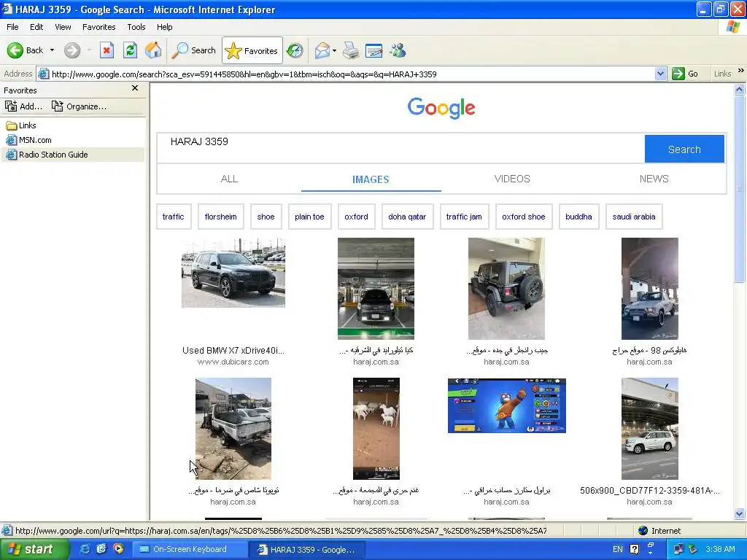Open the white sheep image thumbnail
Image resolution: width=747 pixels, height=560 pixels.
(x=376, y=429)
